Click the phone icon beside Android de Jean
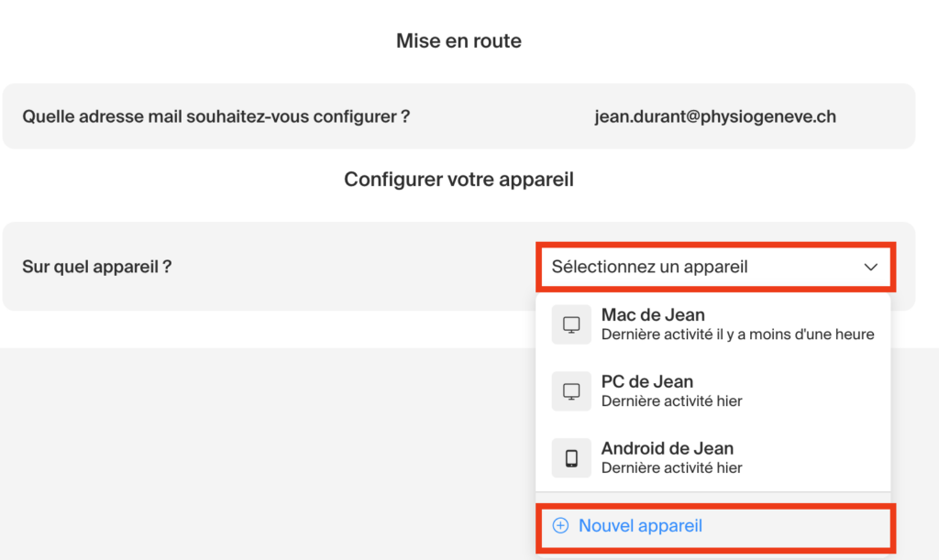 coord(571,458)
